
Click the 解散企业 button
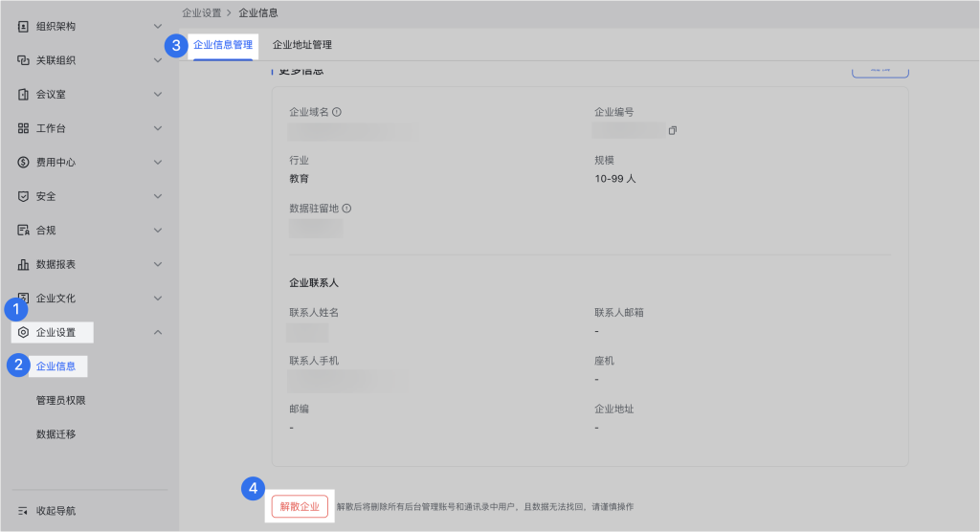300,506
